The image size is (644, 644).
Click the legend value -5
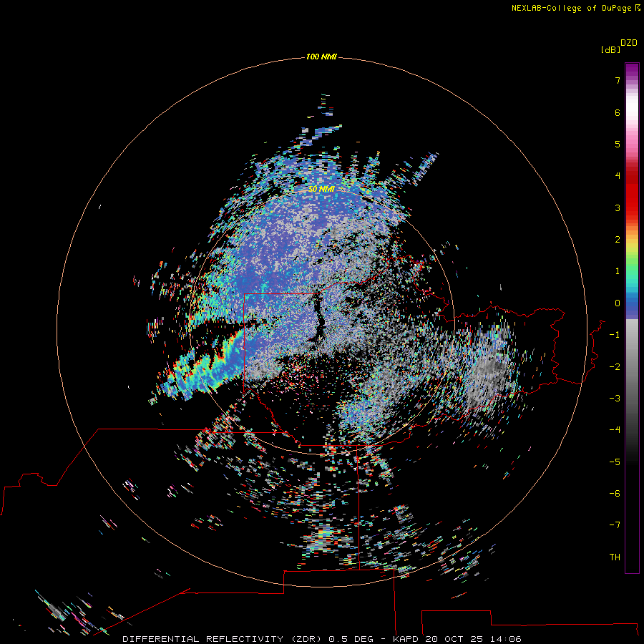click(x=615, y=462)
